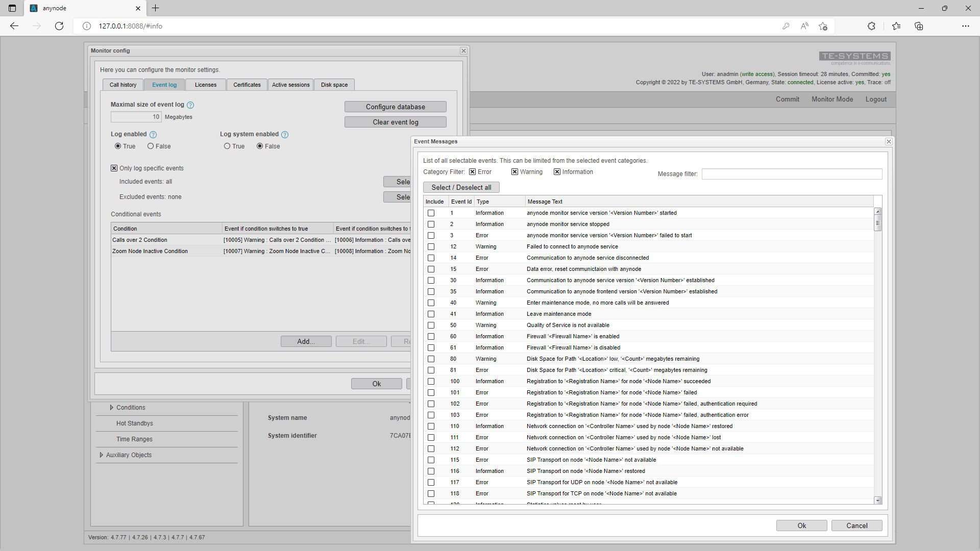Switch to the Licenses tab
Screen dimensions: 980x551
pyautogui.click(x=206, y=85)
